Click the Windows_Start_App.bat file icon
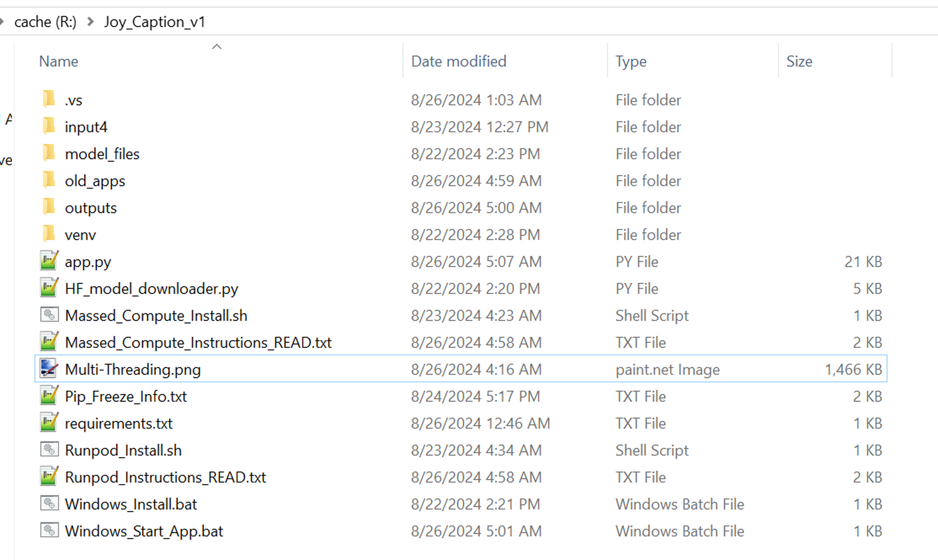The image size is (938, 560). (49, 530)
